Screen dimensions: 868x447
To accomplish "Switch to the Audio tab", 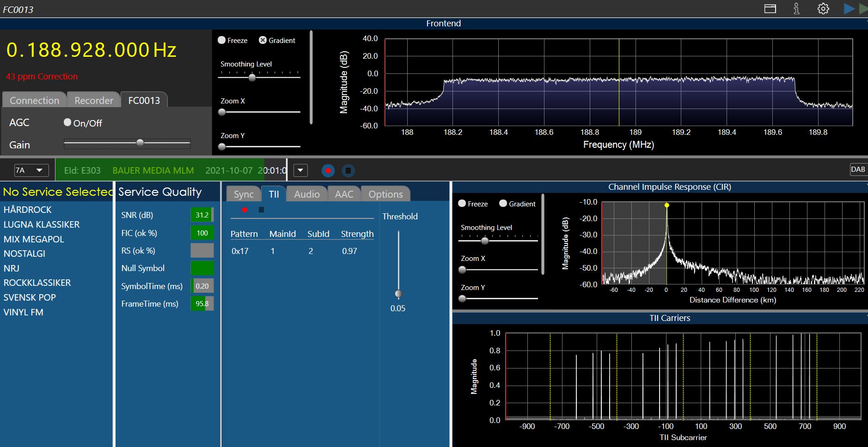I will coord(306,194).
